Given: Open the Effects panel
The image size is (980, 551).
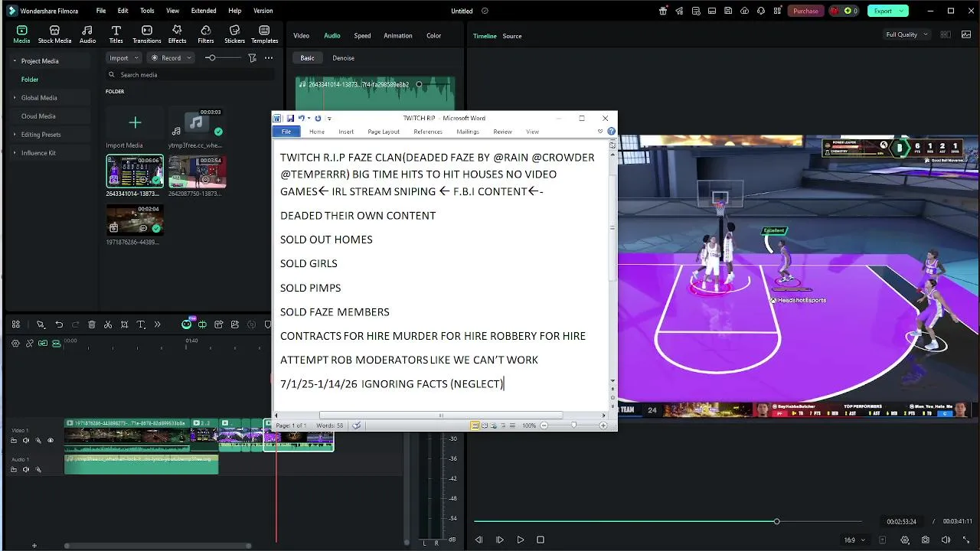Looking at the screenshot, I should pos(177,34).
